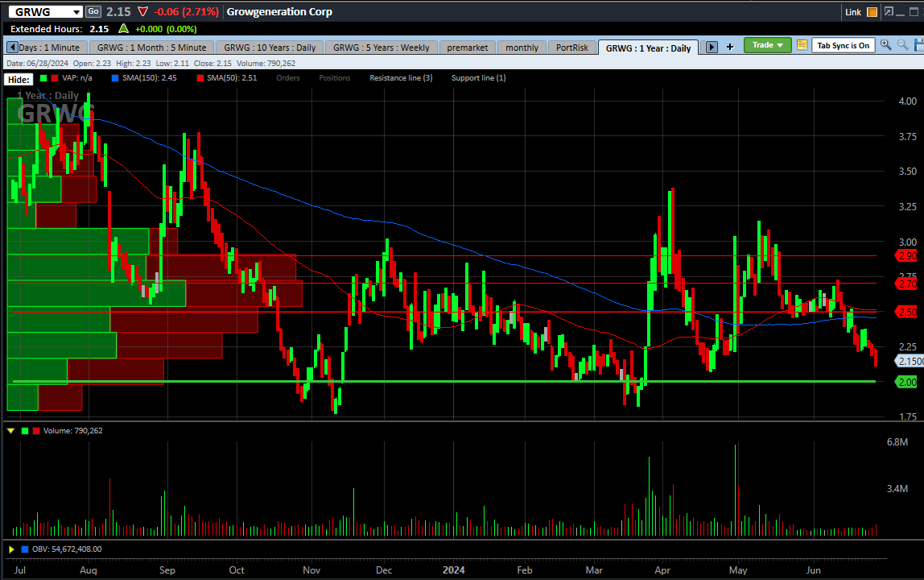Select the premarket tab
Screen dimensions: 924x580
pyautogui.click(x=468, y=47)
